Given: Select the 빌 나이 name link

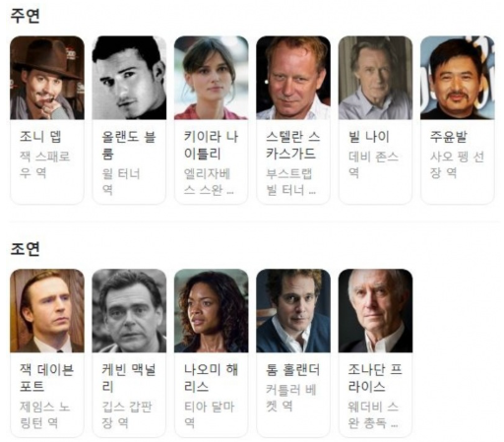Looking at the screenshot, I should (x=368, y=137).
